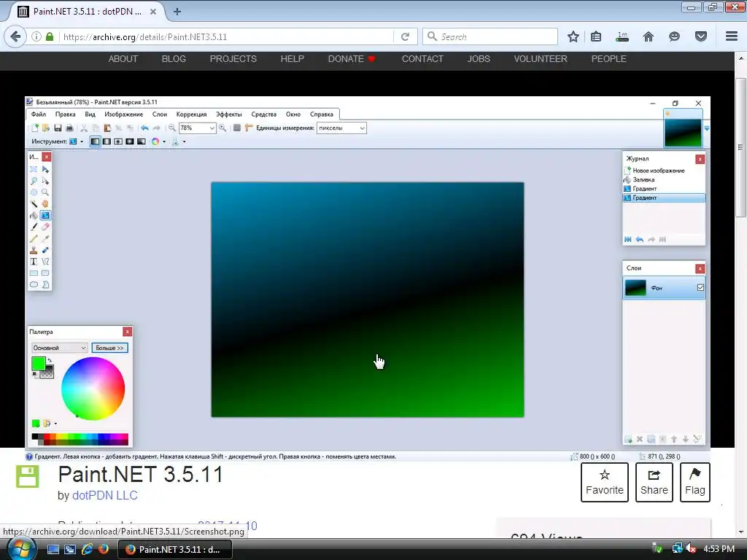Open the color/alpha mode dropdown arrow

(164, 142)
